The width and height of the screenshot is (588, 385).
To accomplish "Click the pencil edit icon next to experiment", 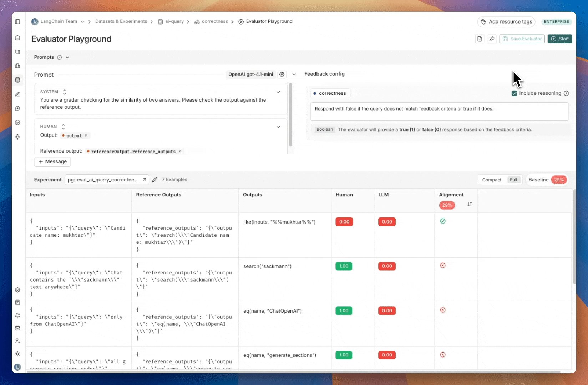I will (155, 180).
